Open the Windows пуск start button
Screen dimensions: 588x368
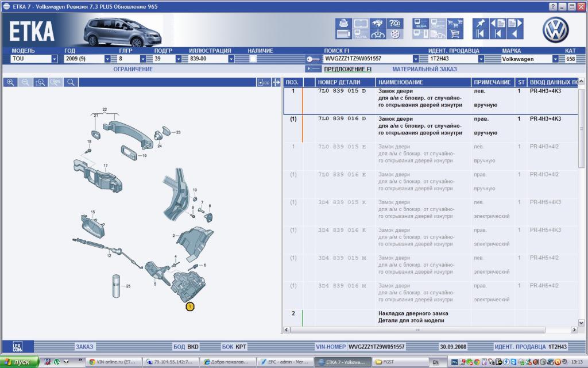point(20,362)
